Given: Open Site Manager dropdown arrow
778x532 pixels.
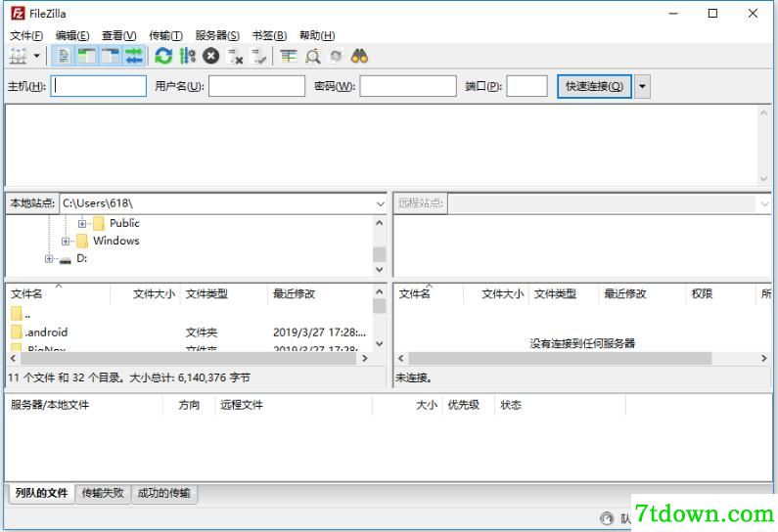Looking at the screenshot, I should coord(37,56).
